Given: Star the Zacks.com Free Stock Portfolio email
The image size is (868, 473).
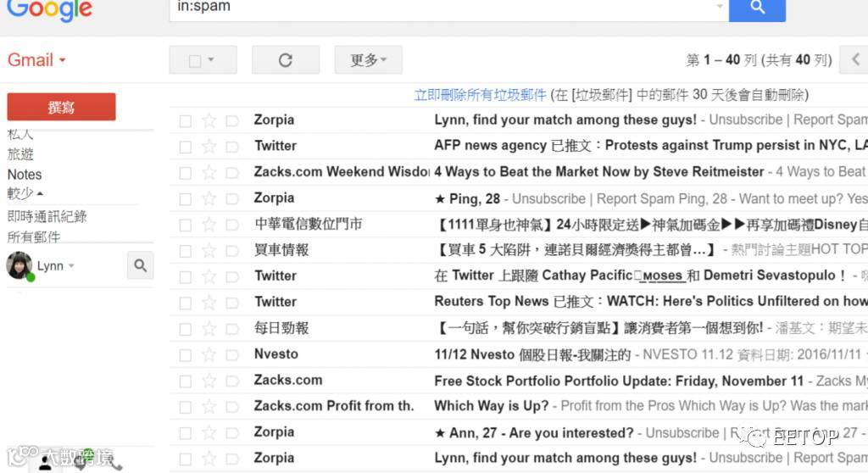Looking at the screenshot, I should click(x=209, y=381).
